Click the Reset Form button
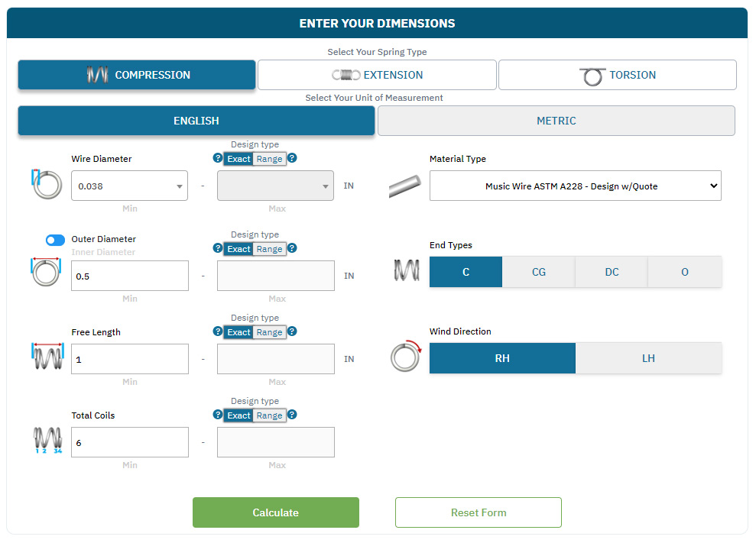The image size is (756, 543). 478,512
